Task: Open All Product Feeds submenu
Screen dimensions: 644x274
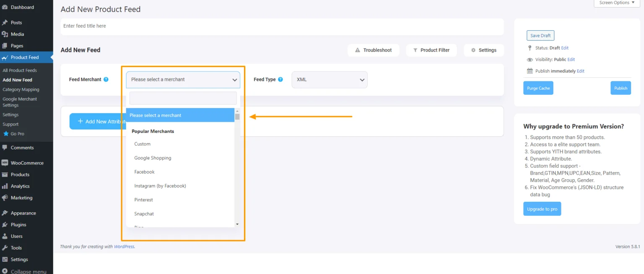Action: click(20, 70)
